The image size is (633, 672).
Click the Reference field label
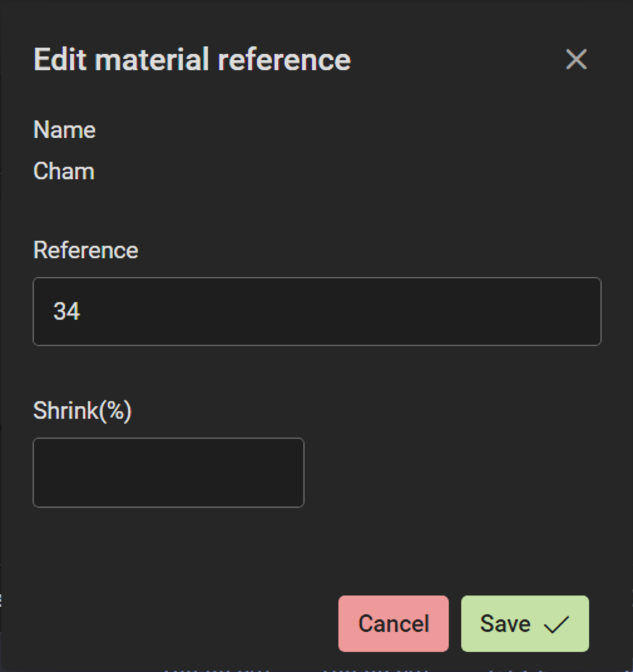click(86, 250)
